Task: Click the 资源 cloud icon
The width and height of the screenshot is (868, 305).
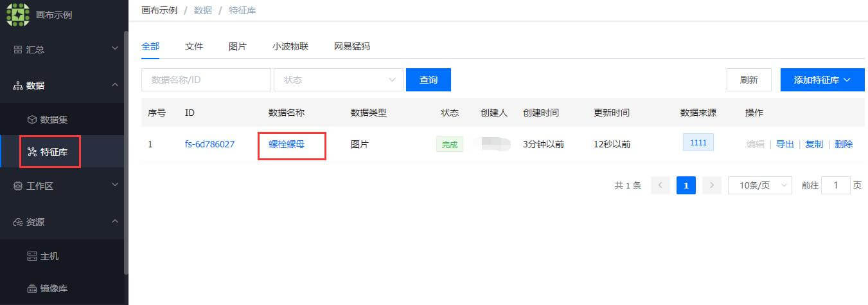Action: 17,222
